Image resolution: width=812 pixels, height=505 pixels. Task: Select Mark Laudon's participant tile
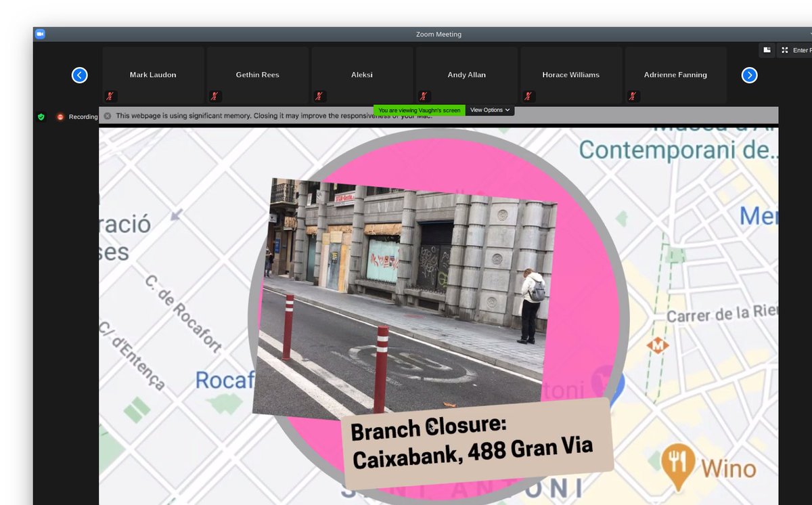[x=153, y=75]
